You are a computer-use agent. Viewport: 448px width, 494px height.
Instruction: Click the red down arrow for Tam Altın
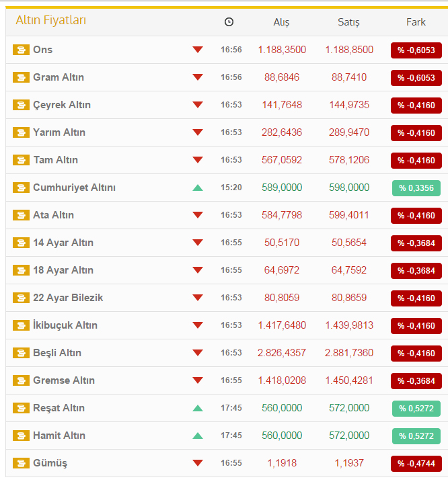point(197,160)
